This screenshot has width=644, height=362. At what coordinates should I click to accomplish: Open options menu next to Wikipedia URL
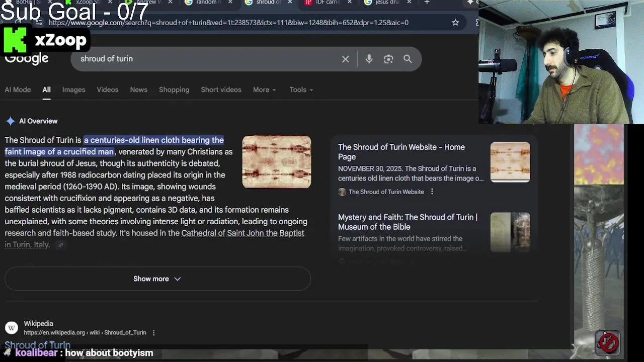coord(153,332)
